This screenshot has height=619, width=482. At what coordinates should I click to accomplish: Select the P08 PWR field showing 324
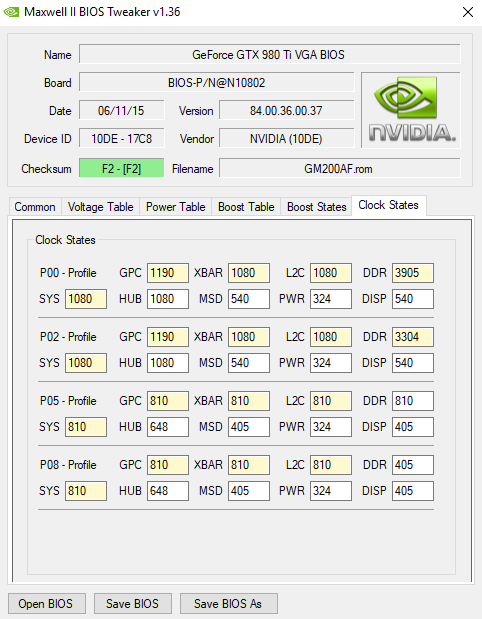[x=331, y=491]
